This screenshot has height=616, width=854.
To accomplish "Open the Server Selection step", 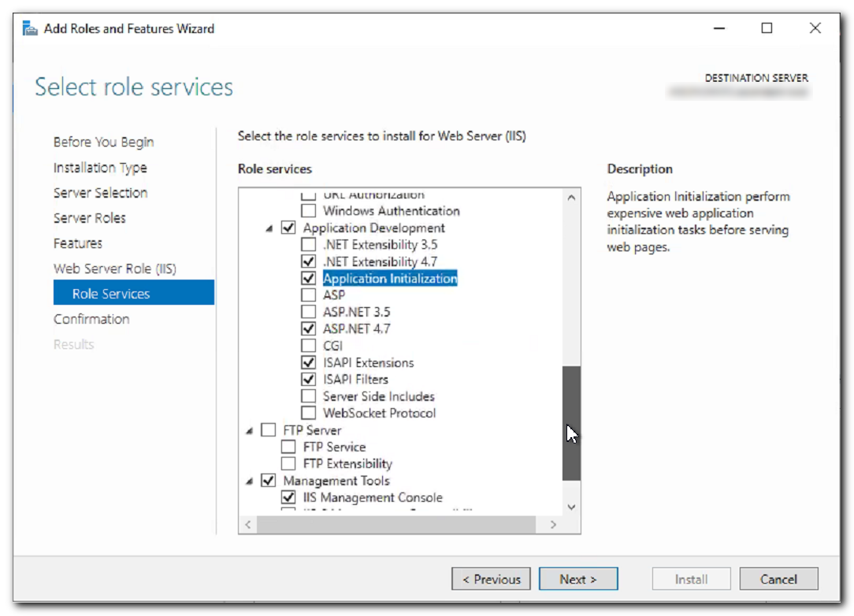I will tap(100, 193).
